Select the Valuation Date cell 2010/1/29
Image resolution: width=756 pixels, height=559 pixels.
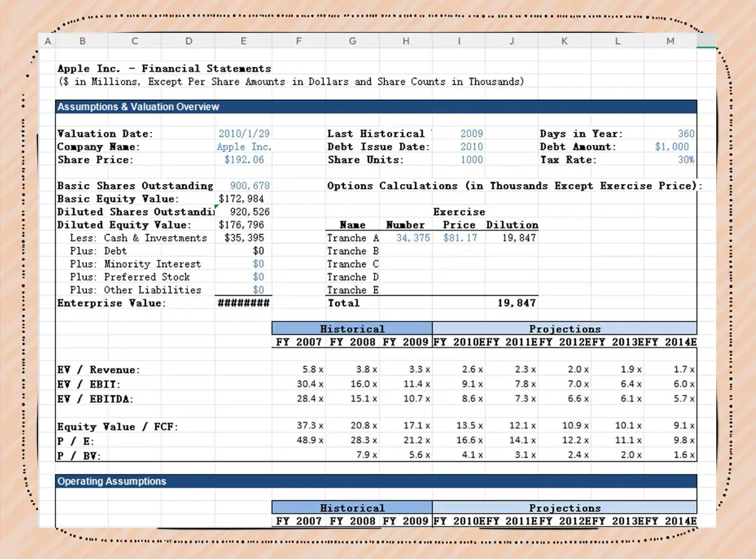244,134
